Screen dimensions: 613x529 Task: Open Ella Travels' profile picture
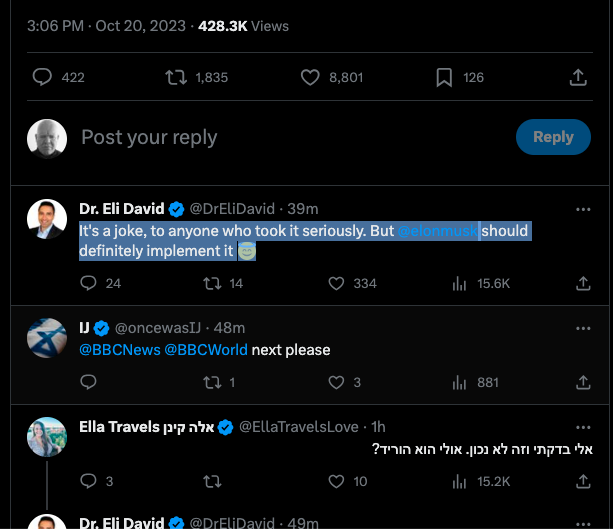(47, 439)
